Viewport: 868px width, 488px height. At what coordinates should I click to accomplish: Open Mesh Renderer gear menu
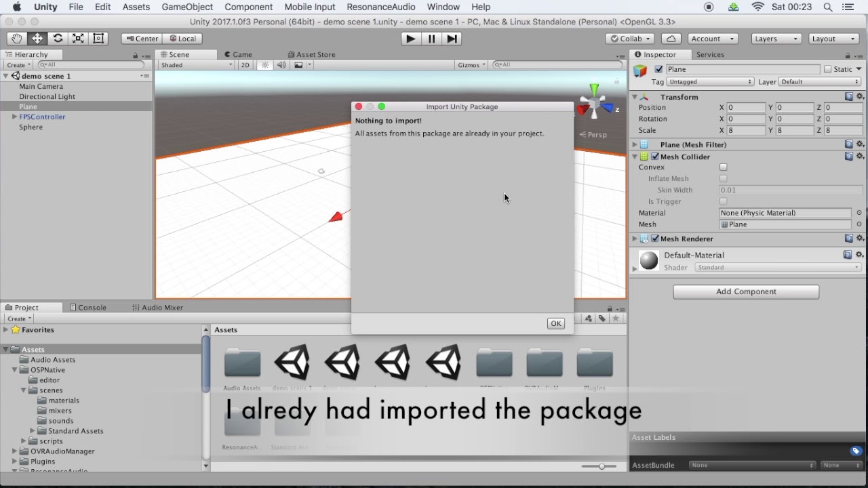[x=860, y=239]
